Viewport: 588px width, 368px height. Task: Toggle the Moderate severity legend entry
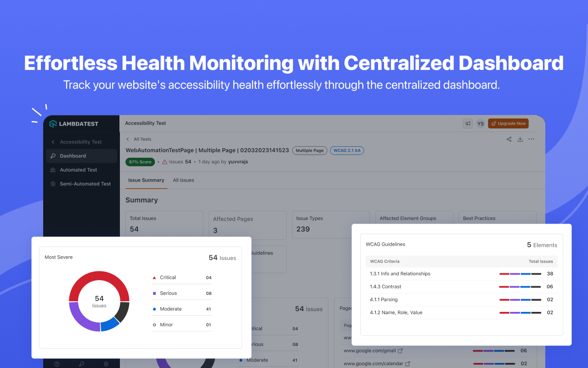click(x=170, y=309)
